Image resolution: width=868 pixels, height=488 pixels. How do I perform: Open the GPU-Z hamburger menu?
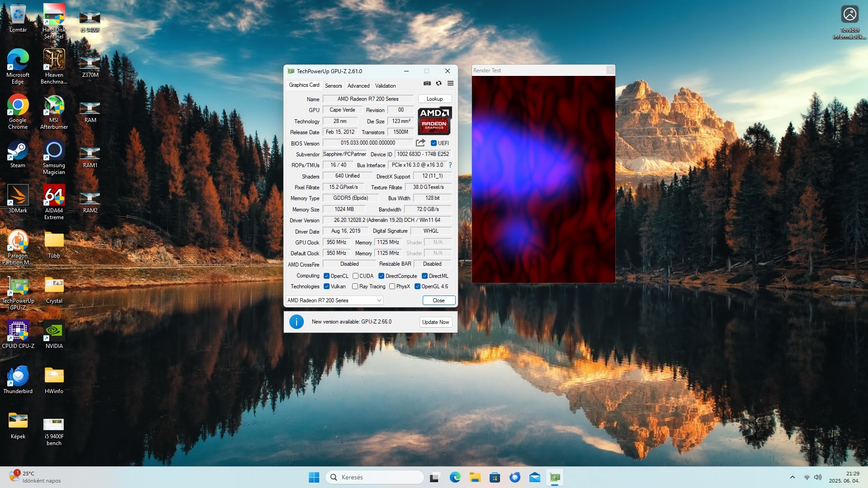tap(450, 83)
